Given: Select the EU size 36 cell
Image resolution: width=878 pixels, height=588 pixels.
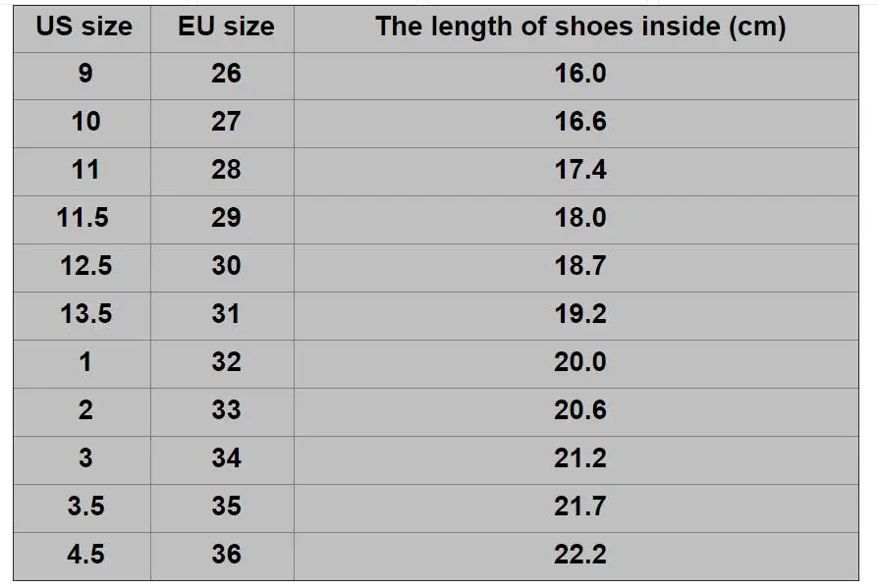Looking at the screenshot, I should [222, 557].
